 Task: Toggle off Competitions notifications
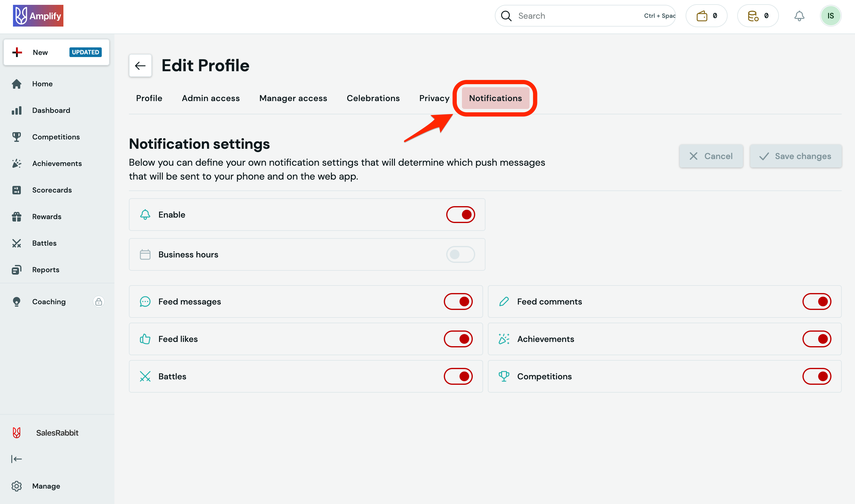click(816, 376)
